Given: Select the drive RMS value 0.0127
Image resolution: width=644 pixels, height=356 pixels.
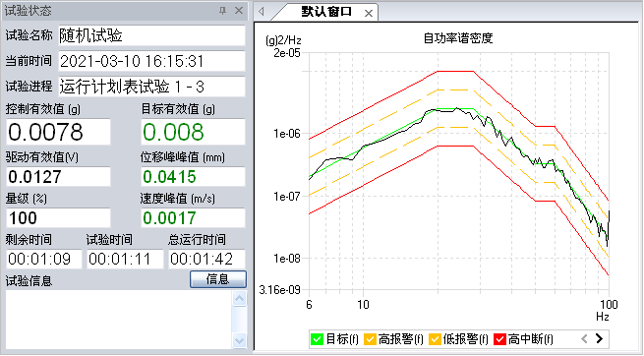Looking at the screenshot, I should [x=58, y=177].
